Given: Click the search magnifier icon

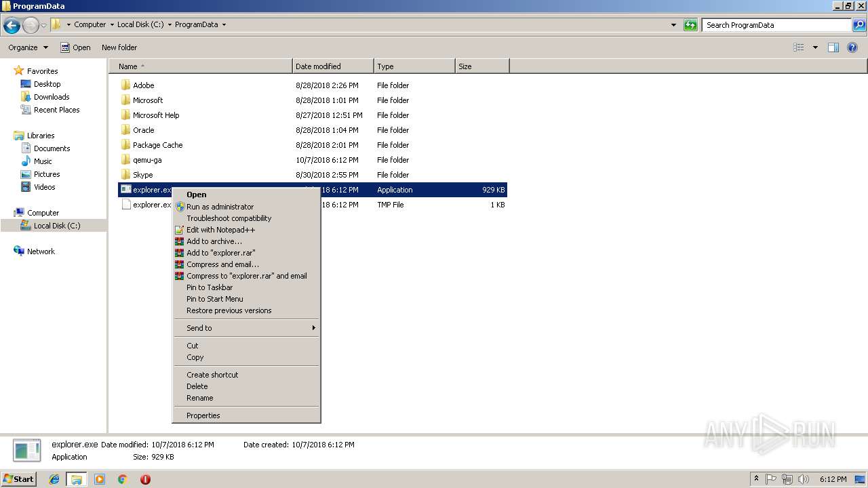Looking at the screenshot, I should [859, 25].
